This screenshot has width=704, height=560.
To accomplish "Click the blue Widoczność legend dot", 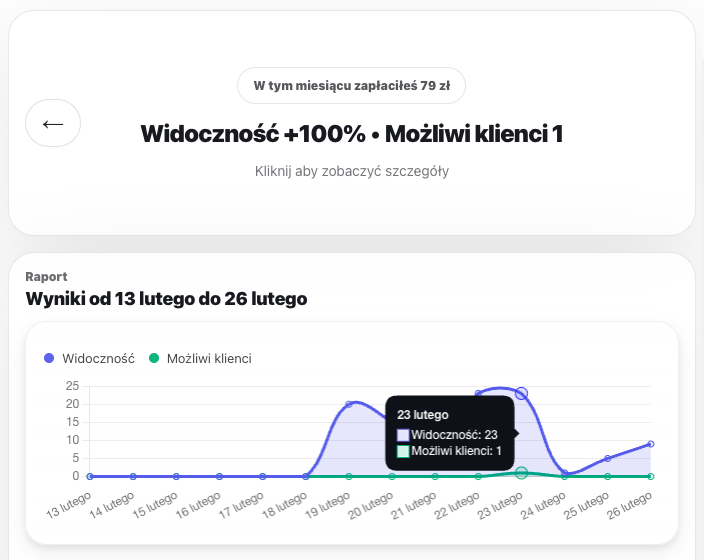I will click(x=49, y=358).
